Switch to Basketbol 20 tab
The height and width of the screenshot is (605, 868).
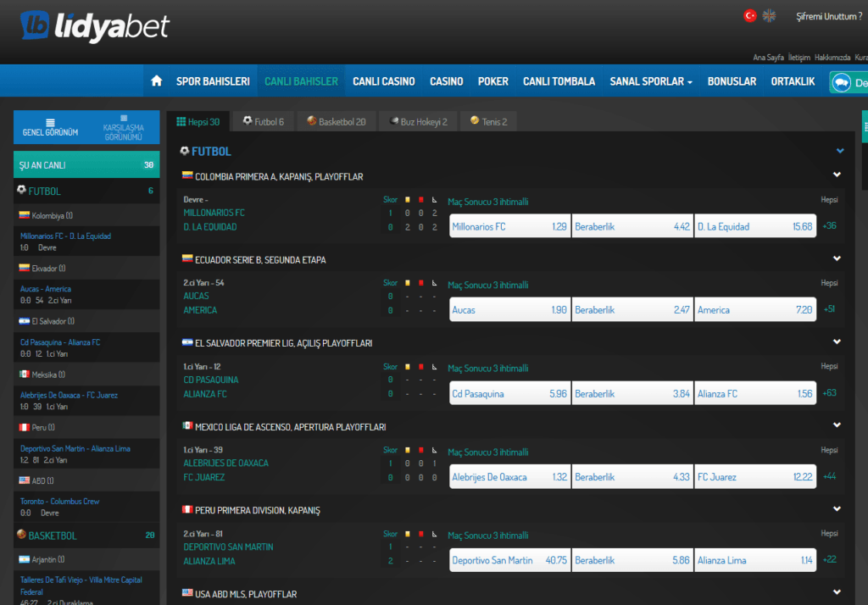point(337,122)
